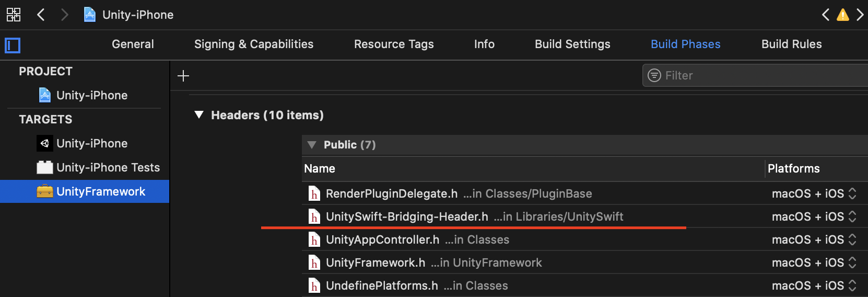868x297 pixels.
Task: Select the Unity-iPhone Tests target
Action: 84,167
